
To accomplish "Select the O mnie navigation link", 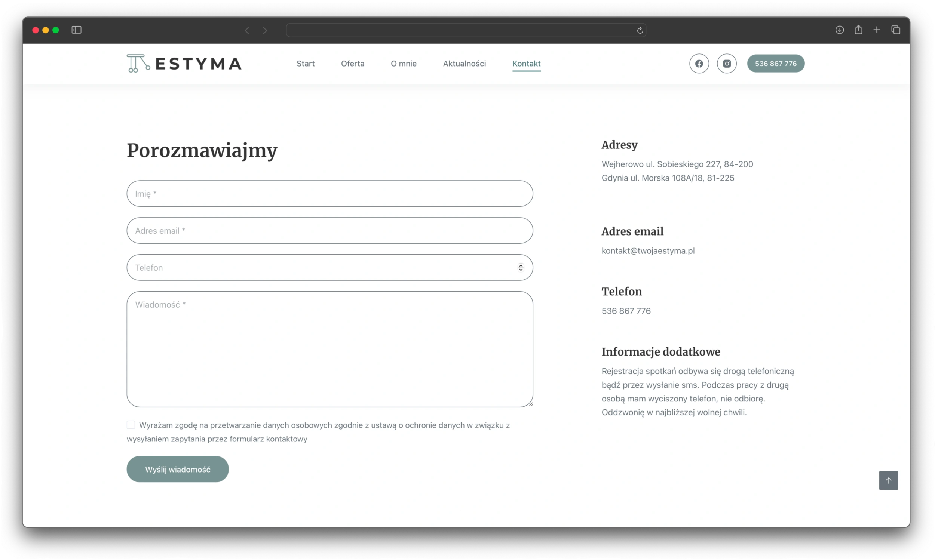I will coord(403,64).
